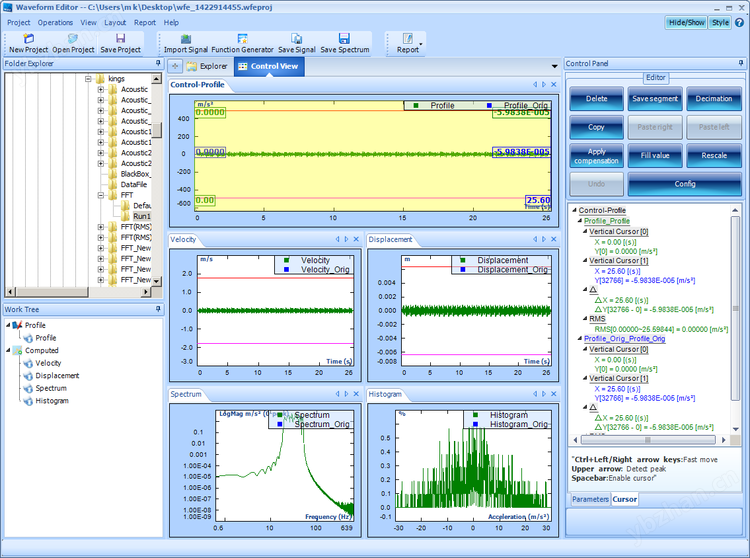Collapse the Computed node in Work Tree
This screenshot has width=750, height=558.
pyautogui.click(x=8, y=350)
